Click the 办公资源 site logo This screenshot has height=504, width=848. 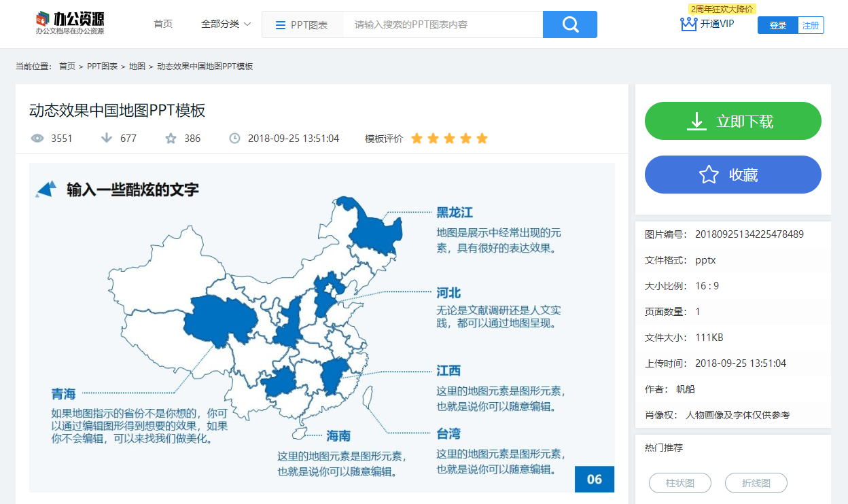point(70,23)
